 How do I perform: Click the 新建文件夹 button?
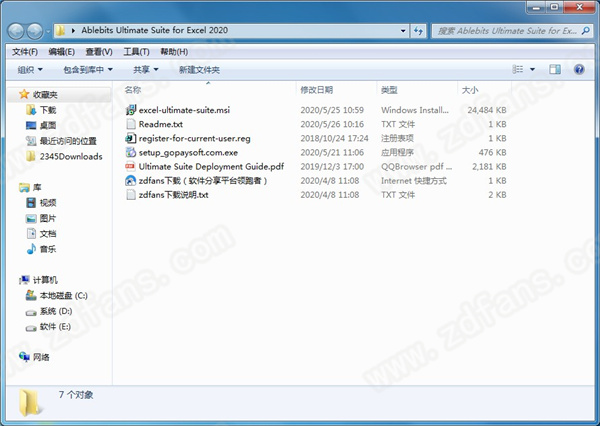pos(199,70)
